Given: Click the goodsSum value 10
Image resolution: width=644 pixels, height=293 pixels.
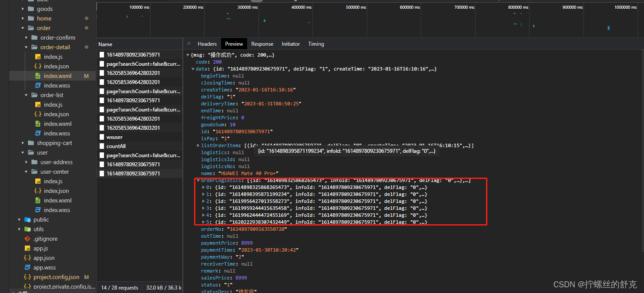Looking at the screenshot, I should click(x=232, y=125).
